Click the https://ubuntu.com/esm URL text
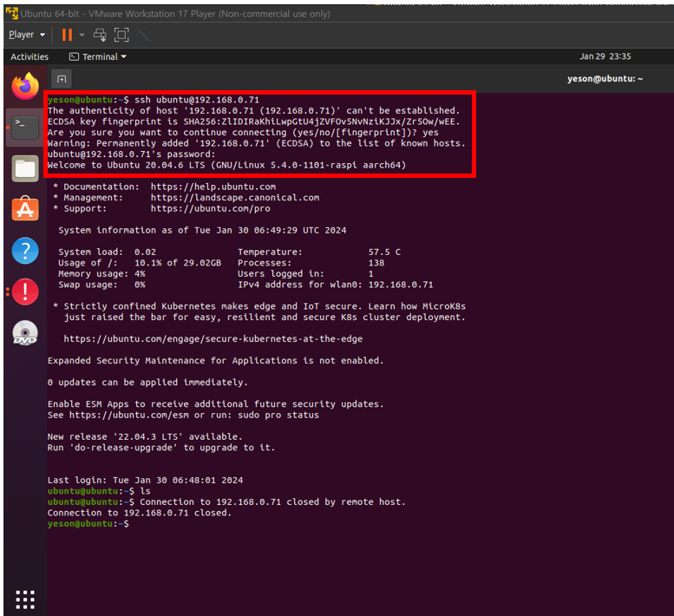674x616 pixels. click(x=129, y=416)
